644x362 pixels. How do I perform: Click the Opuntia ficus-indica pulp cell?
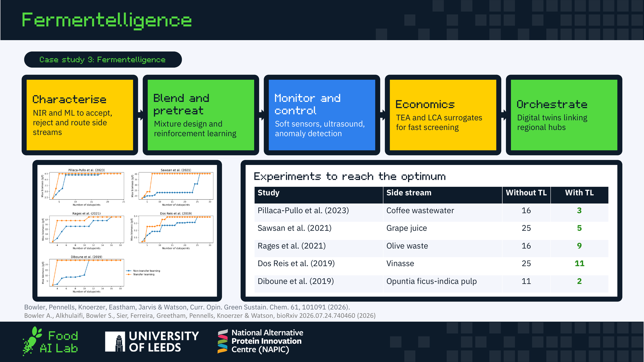(443, 284)
